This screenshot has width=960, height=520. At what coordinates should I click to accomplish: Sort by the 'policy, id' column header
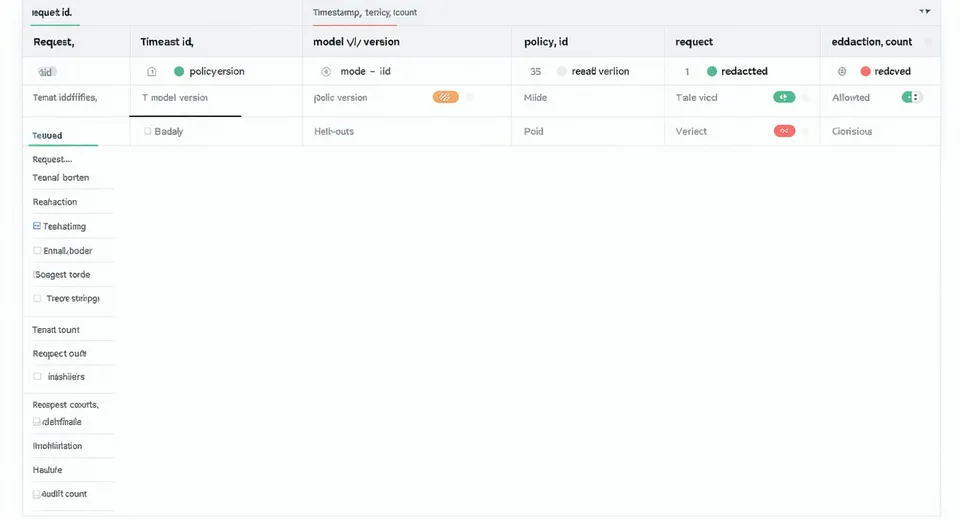(x=546, y=42)
